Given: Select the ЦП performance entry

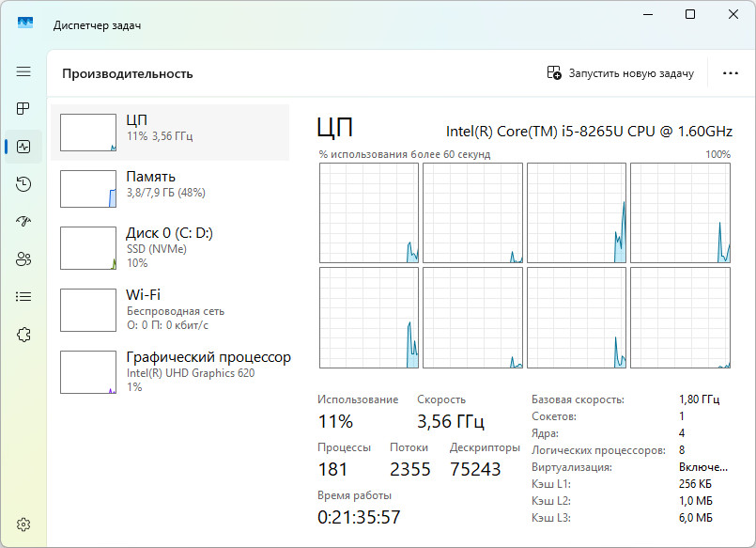Looking at the screenshot, I should 170,132.
